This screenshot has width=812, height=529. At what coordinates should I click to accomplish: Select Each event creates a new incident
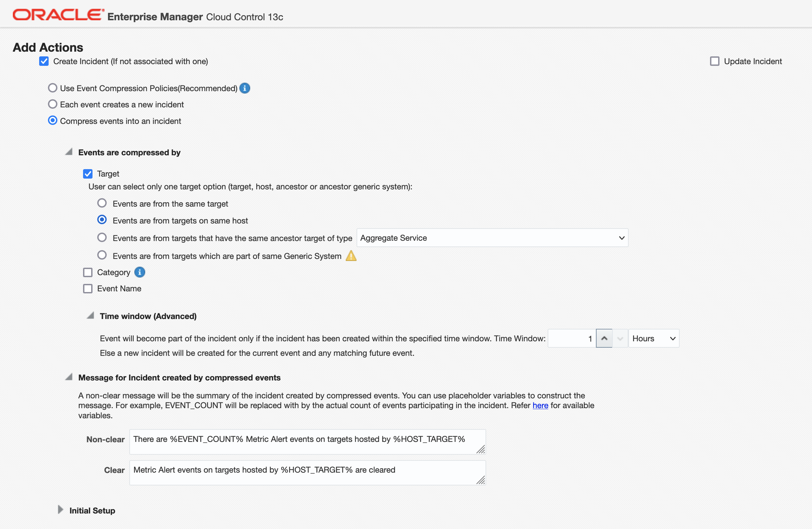pyautogui.click(x=53, y=104)
